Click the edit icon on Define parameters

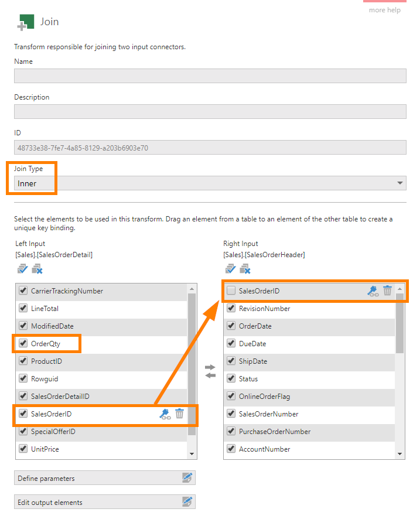[187, 478]
